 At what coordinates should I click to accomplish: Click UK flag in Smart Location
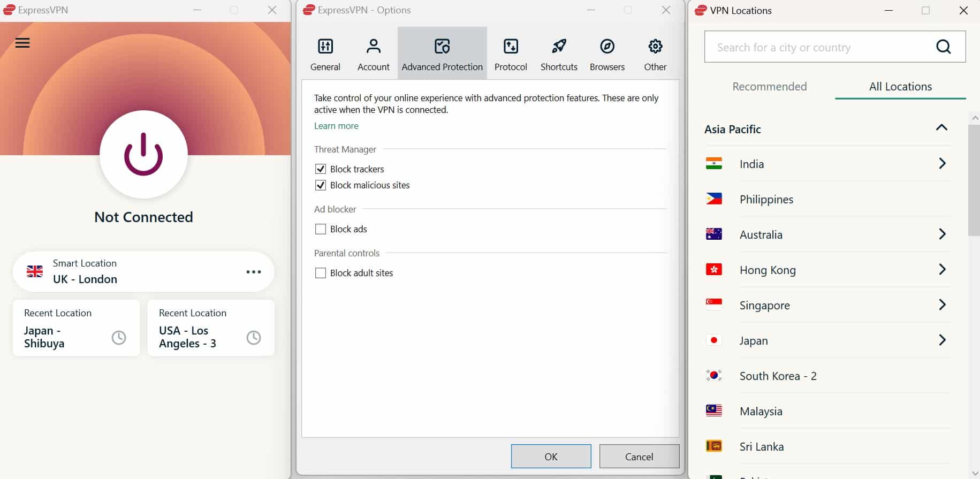click(x=35, y=271)
